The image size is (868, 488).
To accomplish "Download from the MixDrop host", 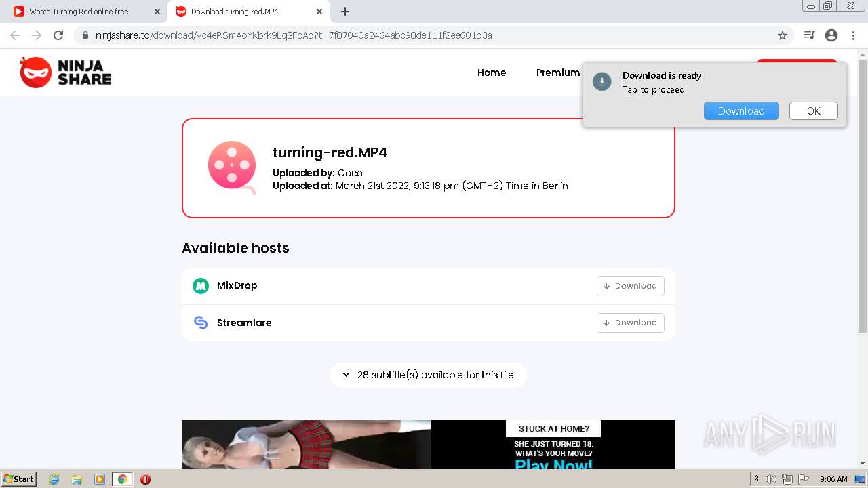I will click(x=631, y=286).
